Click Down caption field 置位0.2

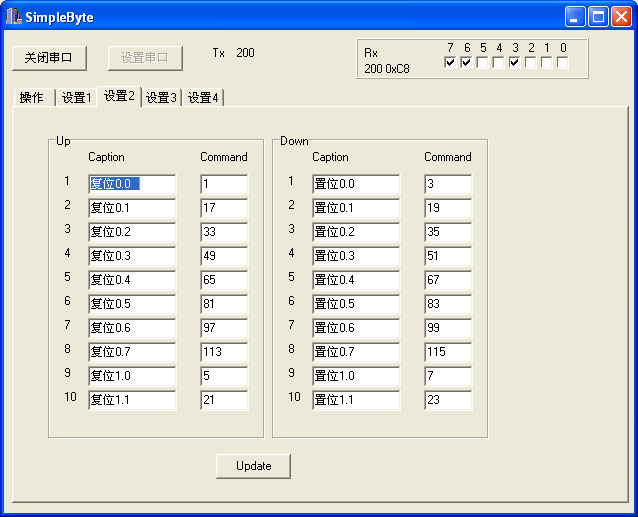click(x=356, y=232)
